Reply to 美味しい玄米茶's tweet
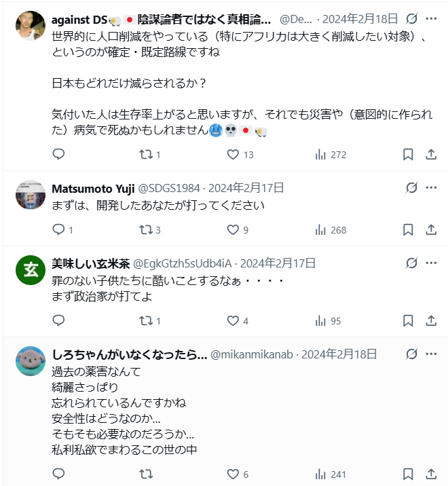Screen dimensions: 448x486 pos(58,321)
